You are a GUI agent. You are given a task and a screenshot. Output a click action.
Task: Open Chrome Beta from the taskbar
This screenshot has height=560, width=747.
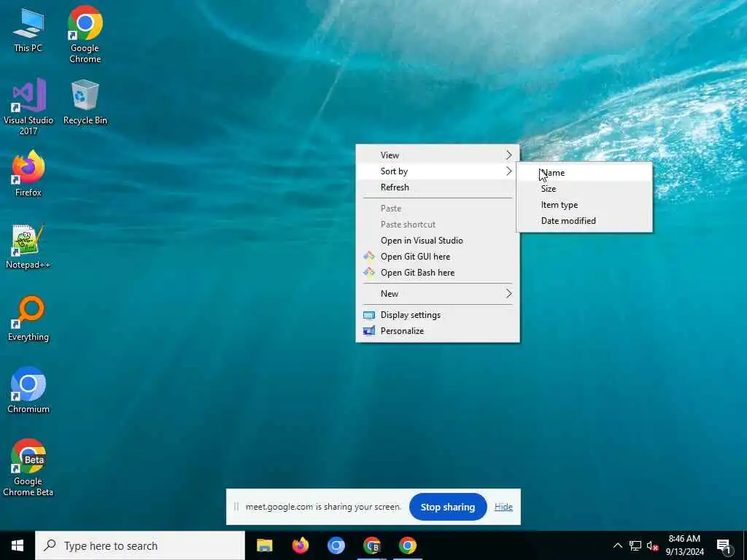click(371, 545)
